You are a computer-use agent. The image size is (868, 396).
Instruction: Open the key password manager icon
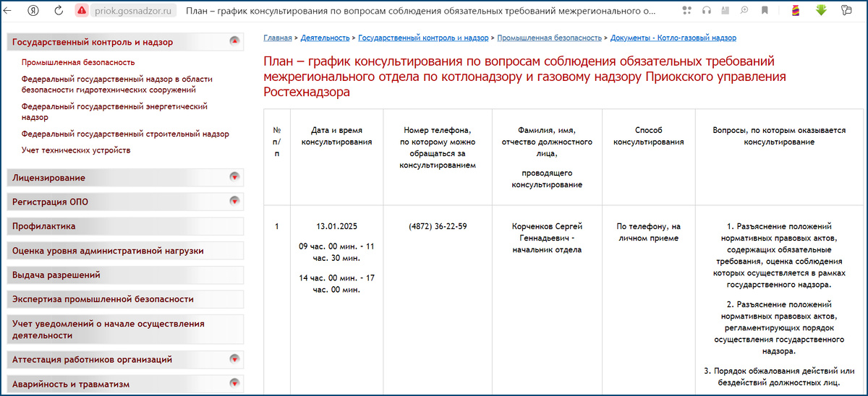847,11
